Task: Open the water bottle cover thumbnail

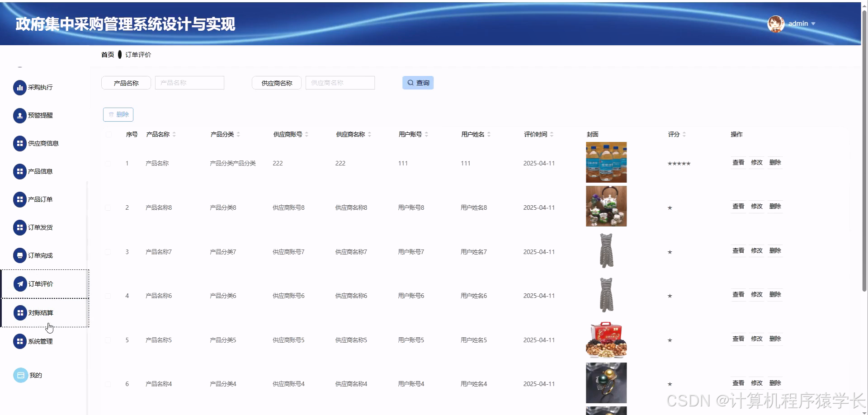Action: coord(606,162)
